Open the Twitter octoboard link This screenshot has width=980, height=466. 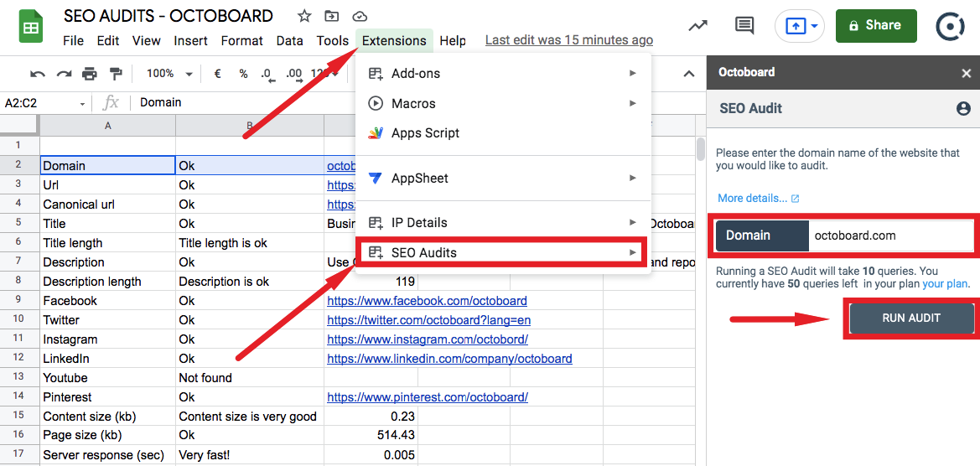(x=428, y=320)
